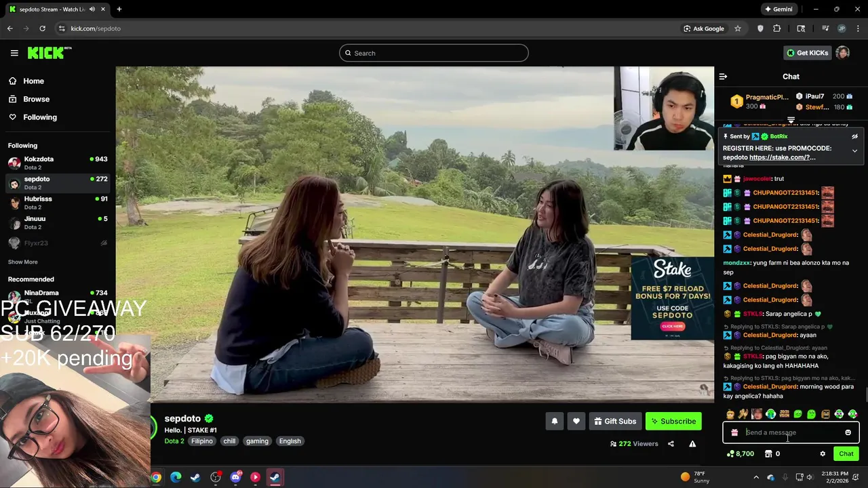Follow channel with heart button

576,422
